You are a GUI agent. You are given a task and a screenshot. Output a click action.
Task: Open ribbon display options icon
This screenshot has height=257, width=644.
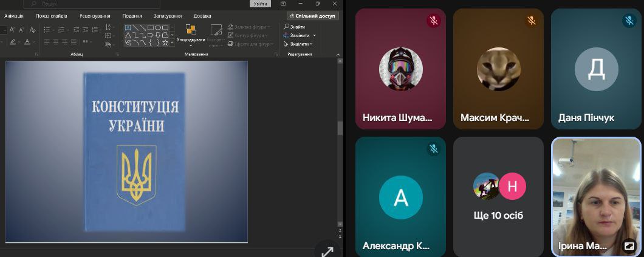[283, 3]
